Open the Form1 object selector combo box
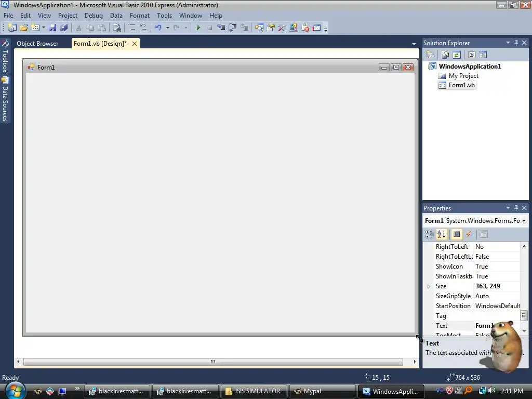The height and width of the screenshot is (399, 532). [475, 220]
